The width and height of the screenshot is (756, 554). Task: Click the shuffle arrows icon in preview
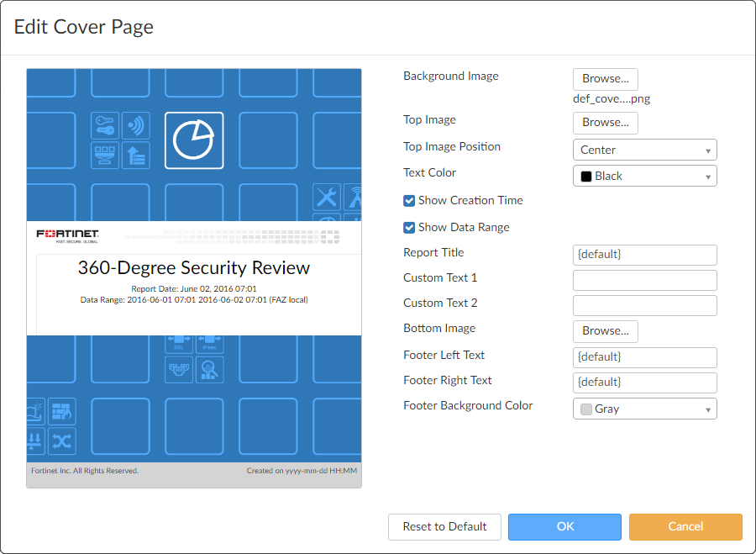coord(62,440)
